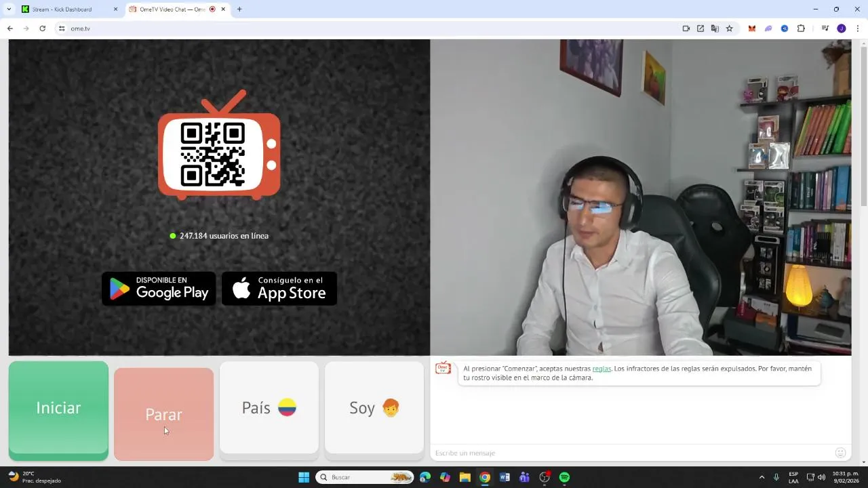The image size is (868, 488).
Task: Open a new browser tab
Action: [239, 9]
